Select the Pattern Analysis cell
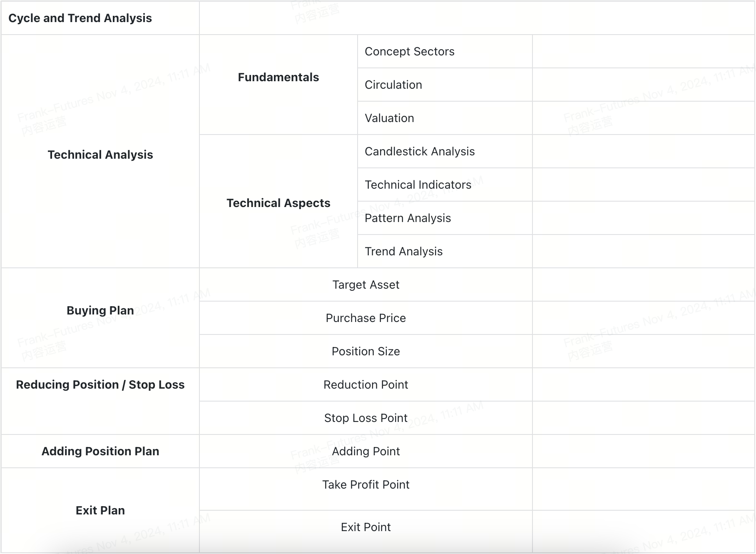The height and width of the screenshot is (554, 756). coord(408,218)
